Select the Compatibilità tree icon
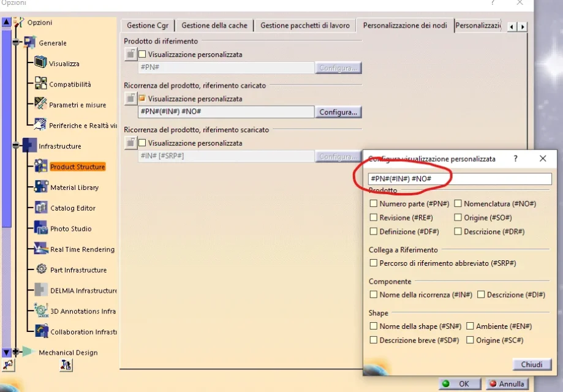Viewport: 563px width, 392px height. pyautogui.click(x=40, y=83)
